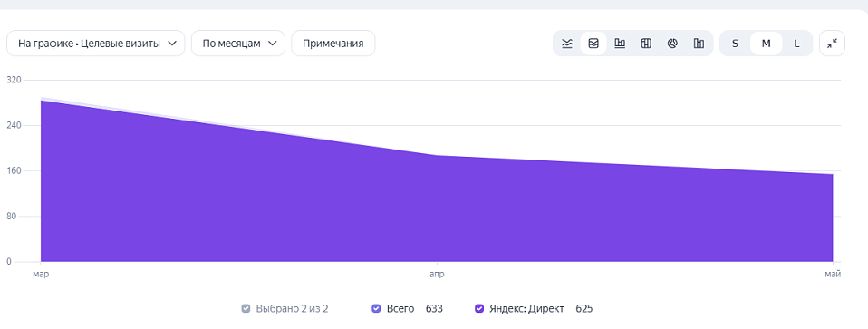Click the purple Яндекс: Директ area

click(437, 210)
